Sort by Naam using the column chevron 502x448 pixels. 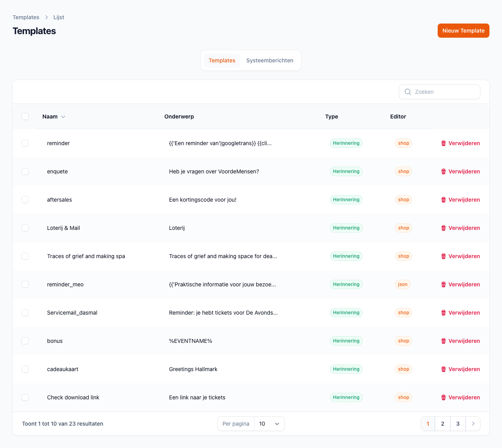click(x=63, y=117)
